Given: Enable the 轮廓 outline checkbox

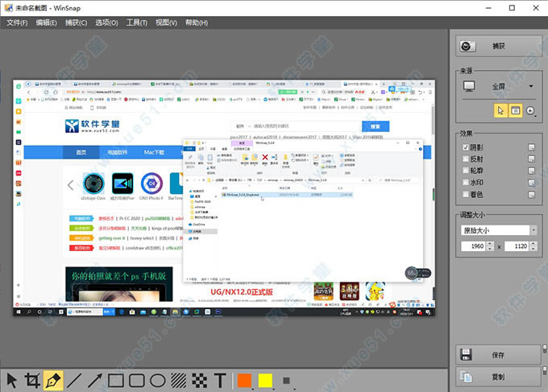Looking at the screenshot, I should [x=466, y=171].
